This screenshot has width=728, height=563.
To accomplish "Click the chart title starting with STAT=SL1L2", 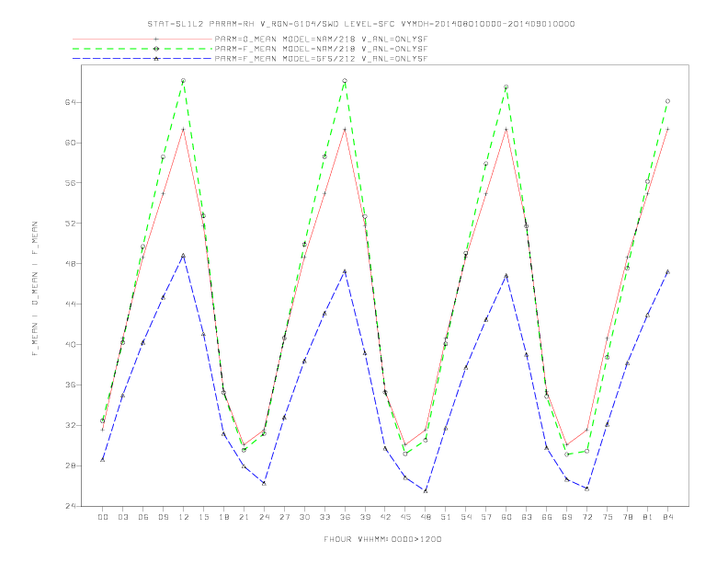I will pyautogui.click(x=361, y=24).
